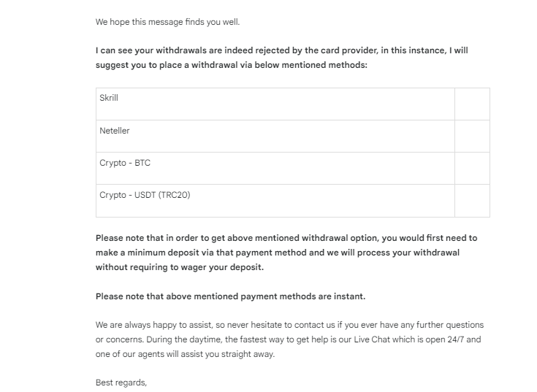537x392 pixels.
Task: Click the empty cell beside Skrill
Action: point(472,104)
